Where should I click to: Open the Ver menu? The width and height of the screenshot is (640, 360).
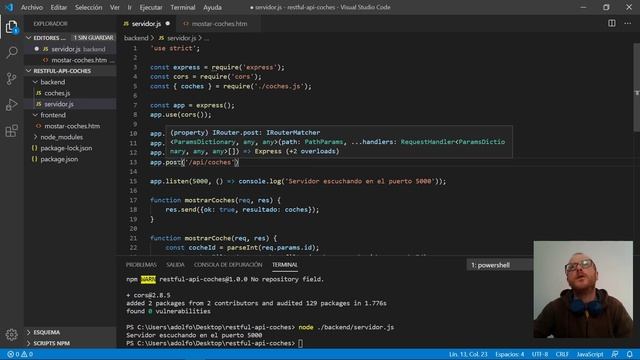115,7
